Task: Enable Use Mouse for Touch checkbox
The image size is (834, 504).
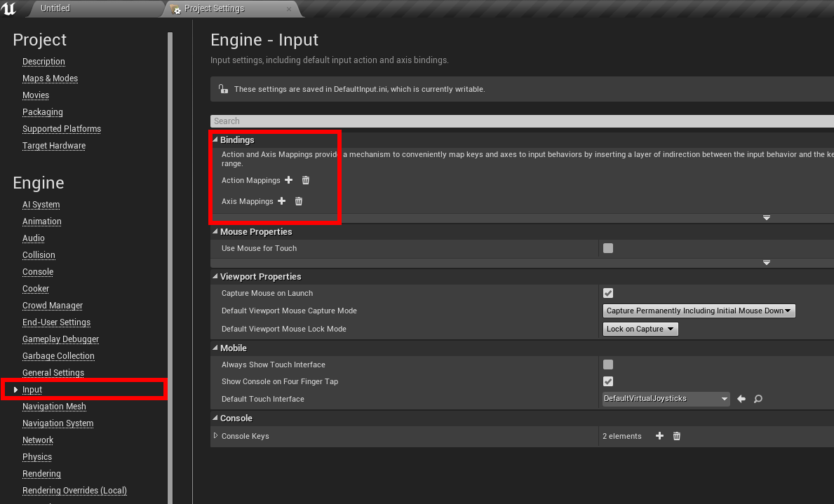Action: click(x=608, y=248)
